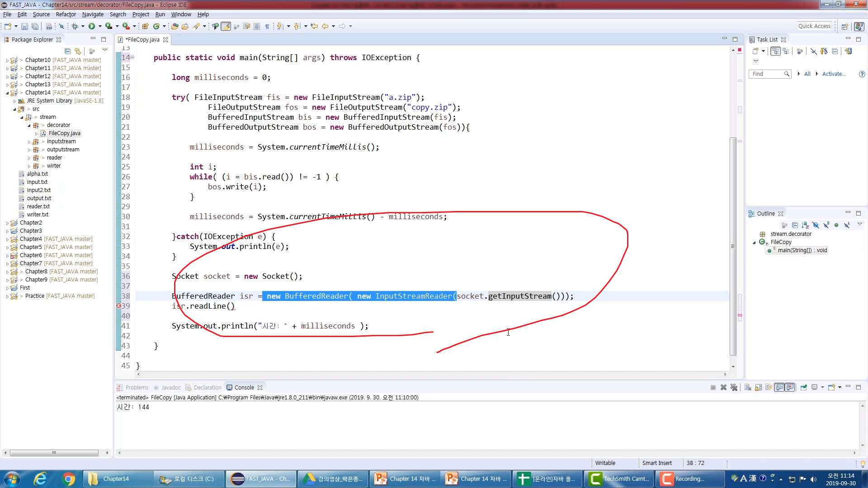Image resolution: width=868 pixels, height=488 pixels.
Task: Click the Activate... link in Task List
Action: [x=833, y=74]
